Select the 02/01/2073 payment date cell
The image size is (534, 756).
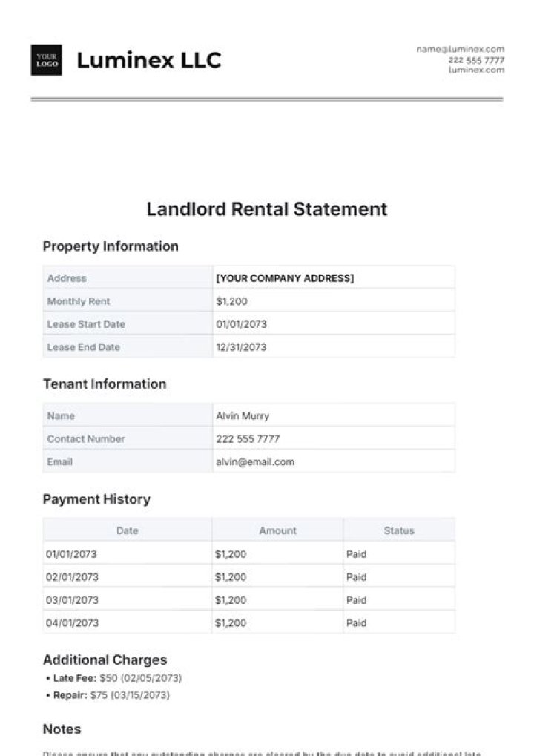point(72,577)
